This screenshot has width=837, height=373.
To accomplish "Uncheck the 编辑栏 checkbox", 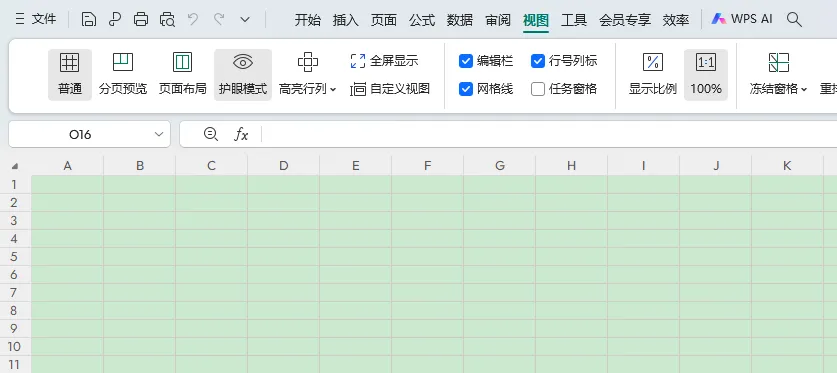I will click(x=466, y=61).
